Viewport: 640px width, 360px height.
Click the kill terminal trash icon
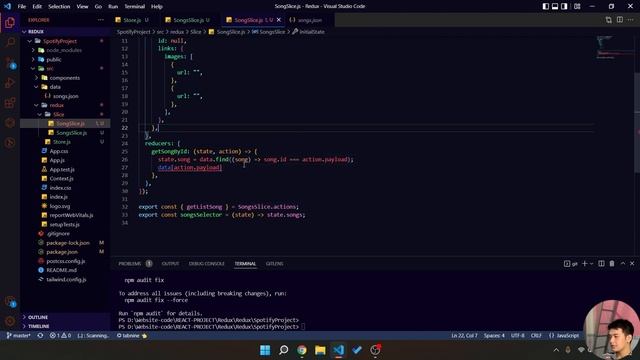coord(612,264)
